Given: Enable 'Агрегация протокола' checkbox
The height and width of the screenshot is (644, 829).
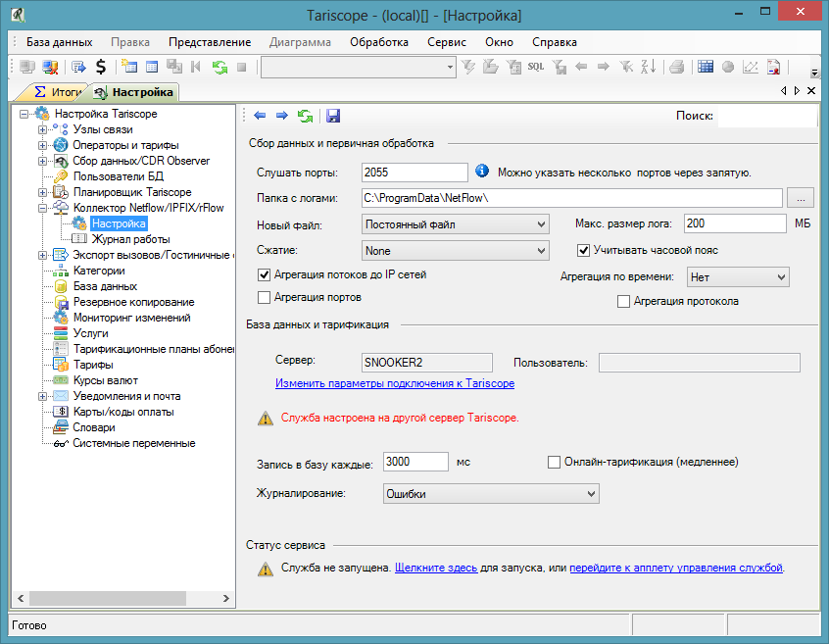Looking at the screenshot, I should click(x=623, y=301).
